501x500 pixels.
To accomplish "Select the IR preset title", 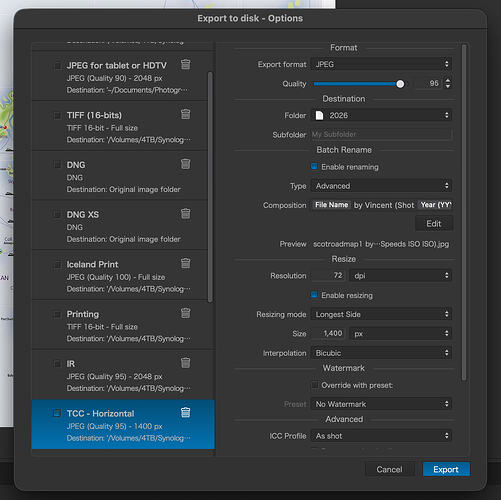I will click(71, 364).
